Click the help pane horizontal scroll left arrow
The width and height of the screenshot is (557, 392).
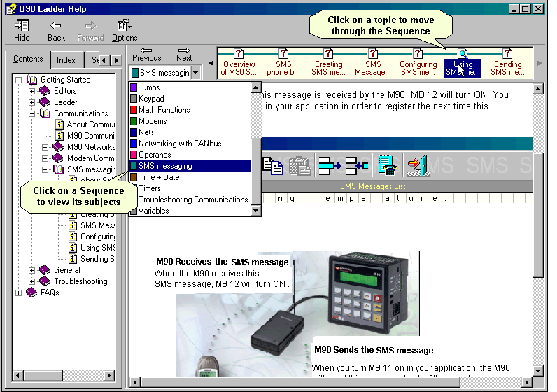pos(135,382)
